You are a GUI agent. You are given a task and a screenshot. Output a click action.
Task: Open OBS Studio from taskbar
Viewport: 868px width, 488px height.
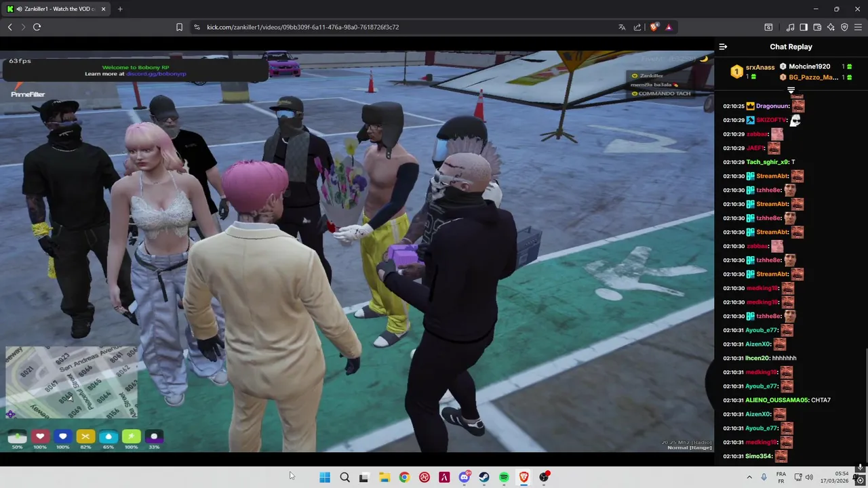click(x=544, y=477)
